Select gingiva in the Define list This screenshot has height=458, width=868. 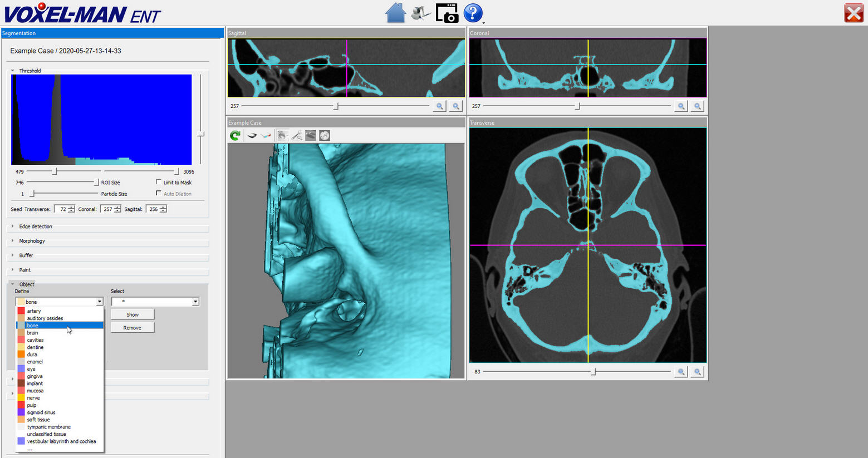point(60,376)
